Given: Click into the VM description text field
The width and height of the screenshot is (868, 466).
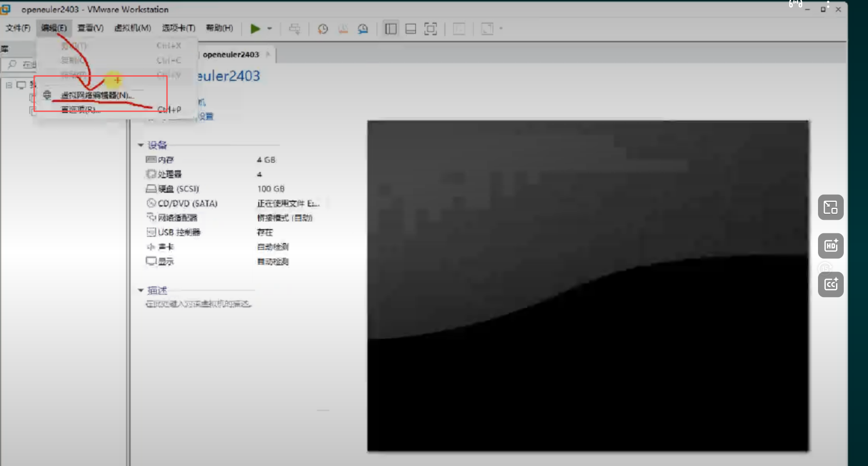Looking at the screenshot, I should pyautogui.click(x=199, y=304).
